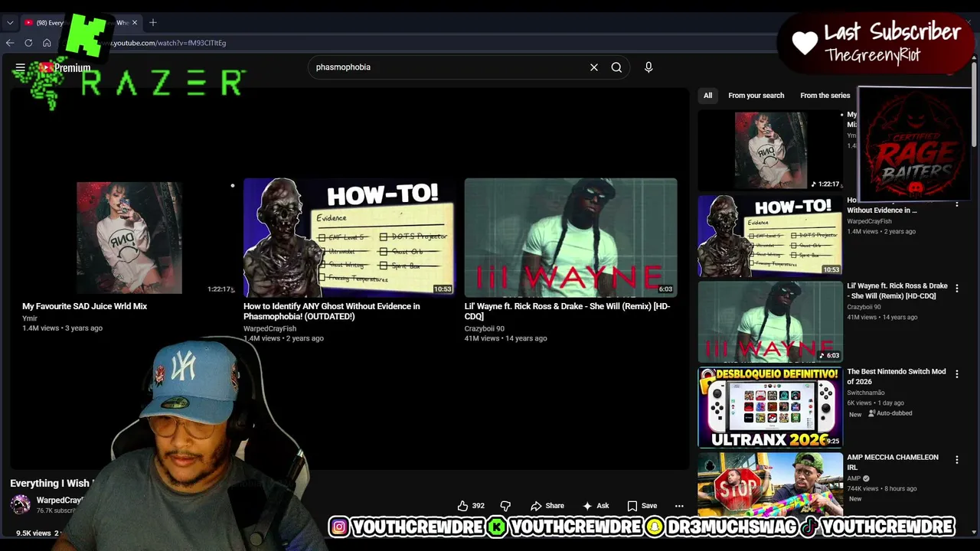Click Crazyboii 90 in the sidebar list
The width and height of the screenshot is (980, 551).
click(x=864, y=307)
